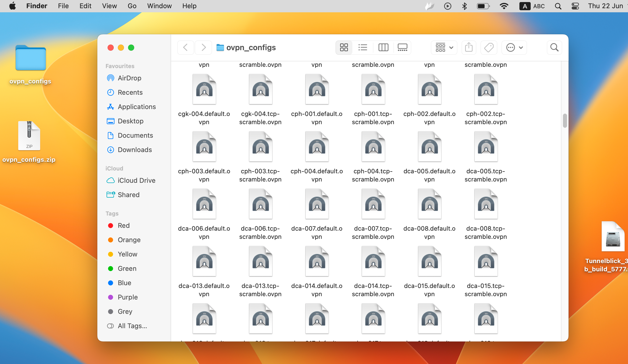Switch Finder to column view
The width and height of the screenshot is (628, 364).
(383, 47)
